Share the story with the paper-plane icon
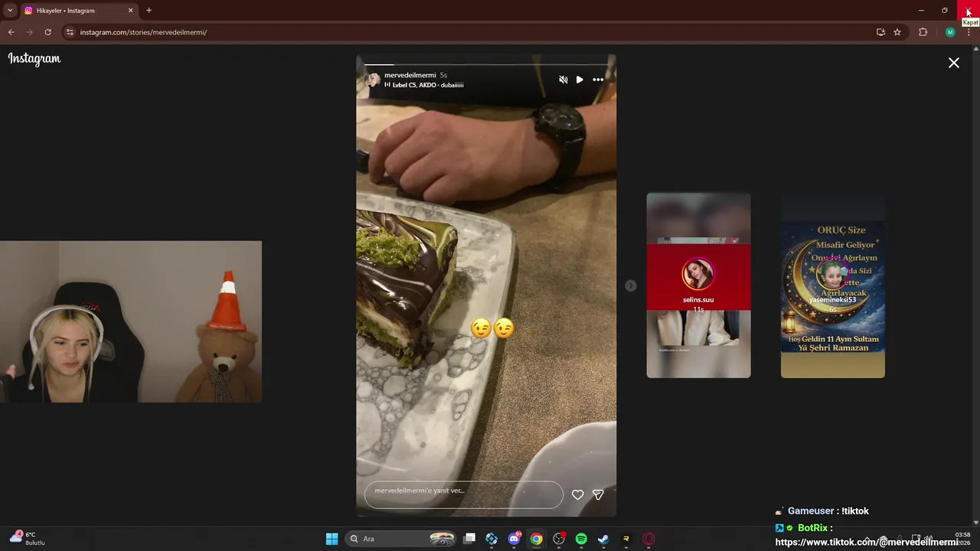980x551 pixels. tap(598, 495)
